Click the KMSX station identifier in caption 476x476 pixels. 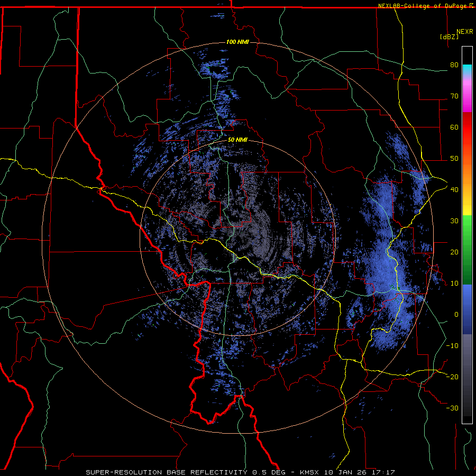(x=309, y=472)
